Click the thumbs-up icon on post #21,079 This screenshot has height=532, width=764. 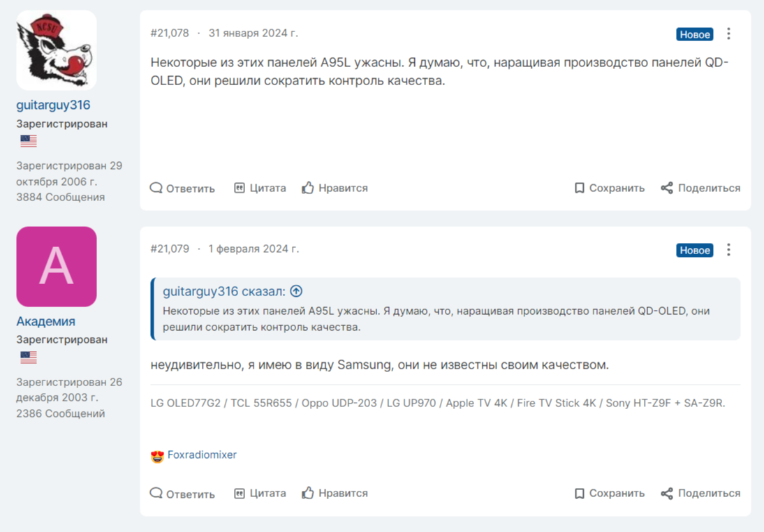tap(308, 493)
